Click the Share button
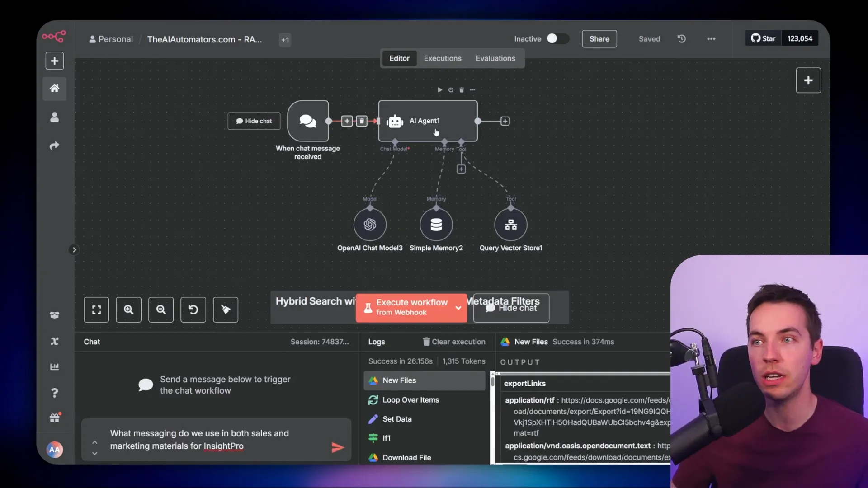Screen dimensions: 868x488 coord(599,39)
